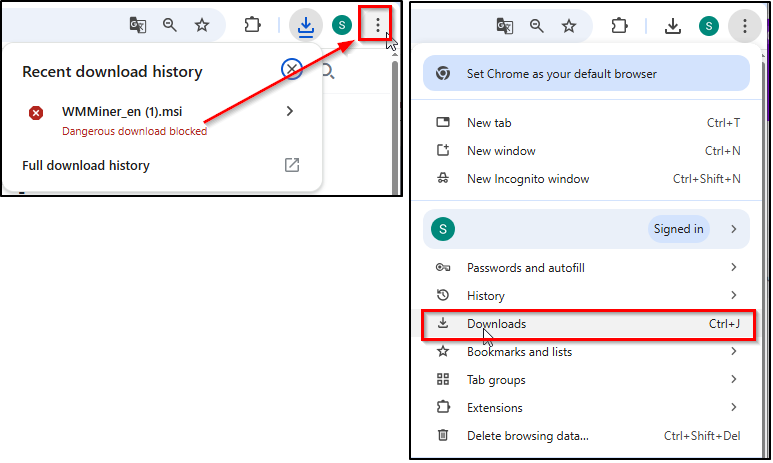Choose Delete browsing data...
773x463 pixels.
pos(586,435)
